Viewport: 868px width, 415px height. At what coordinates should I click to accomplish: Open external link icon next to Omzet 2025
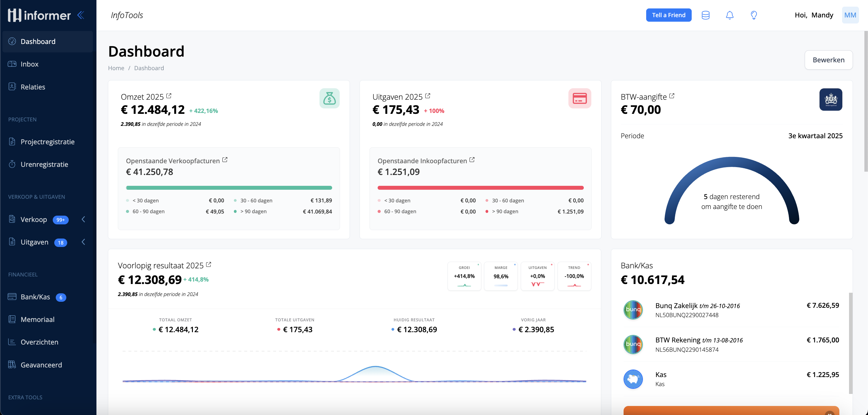(x=169, y=96)
